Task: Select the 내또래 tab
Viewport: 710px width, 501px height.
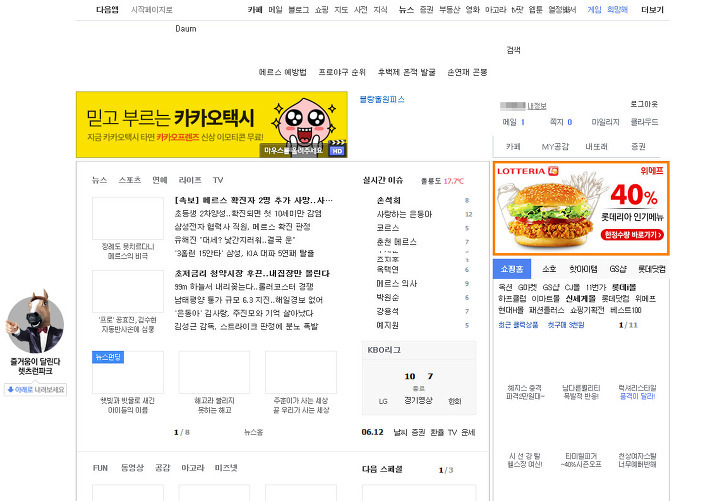Action: [x=596, y=146]
